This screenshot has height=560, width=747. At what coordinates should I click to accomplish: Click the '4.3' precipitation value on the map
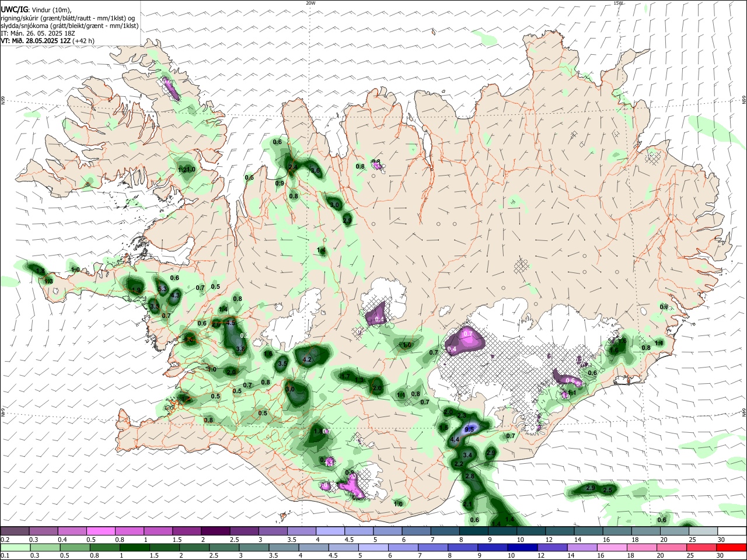(175, 296)
